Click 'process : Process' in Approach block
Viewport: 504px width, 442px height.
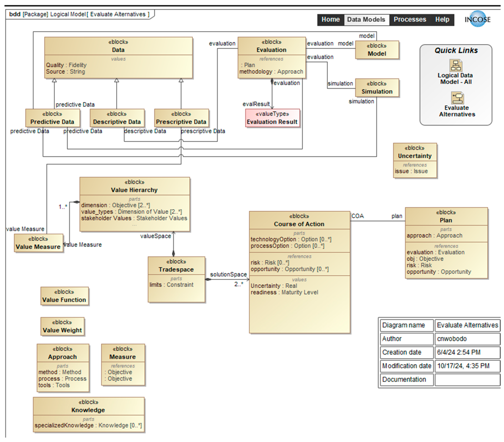(x=62, y=379)
